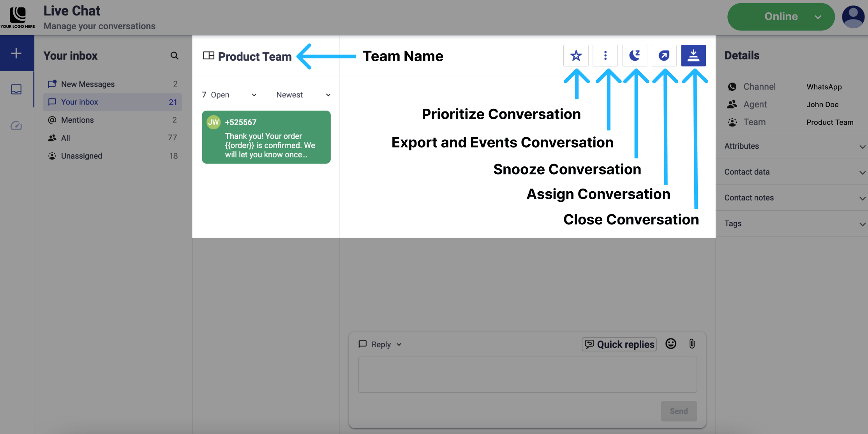
Task: Select the Mentions folder
Action: [x=77, y=120]
